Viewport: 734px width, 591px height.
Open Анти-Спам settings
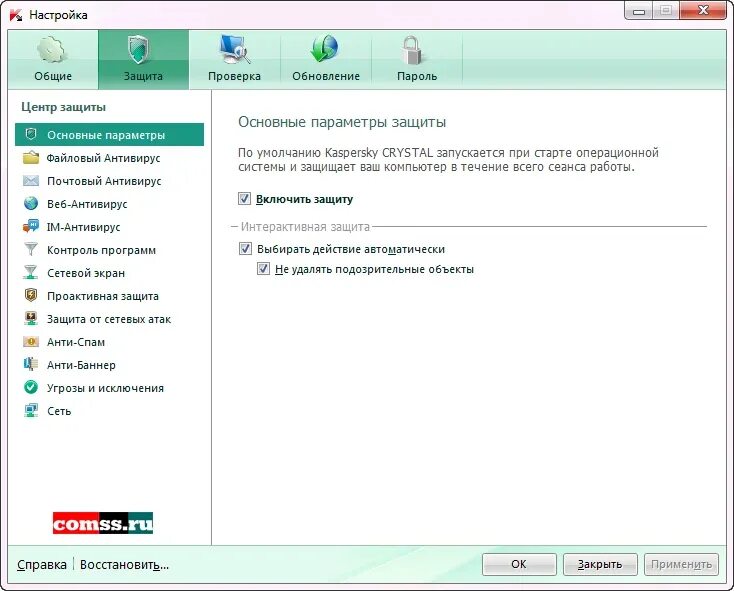pos(110,342)
